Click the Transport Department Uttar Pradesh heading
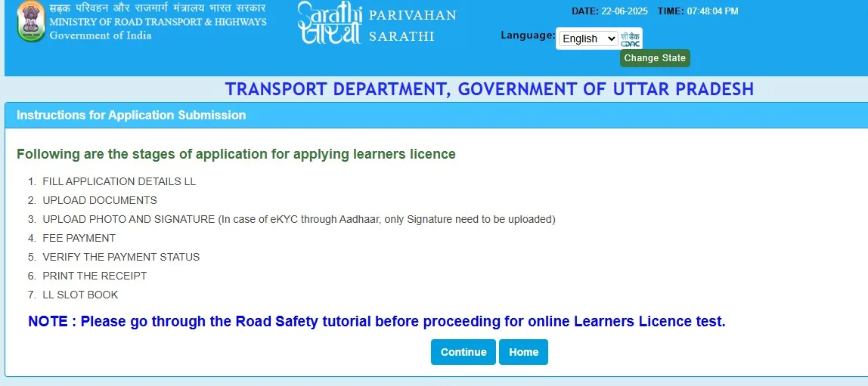Viewport: 868px width, 386px height. pos(489,89)
